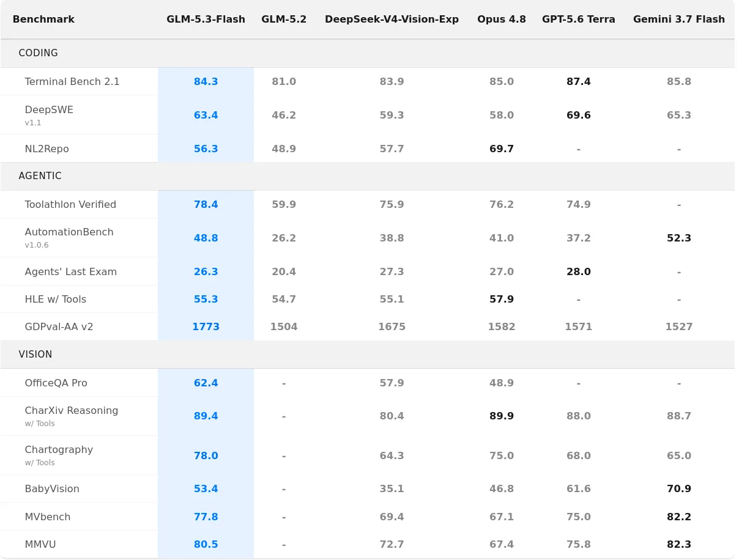Image resolution: width=739 pixels, height=560 pixels.
Task: Click the Toolathlon Verified row label
Action: pos(70,205)
